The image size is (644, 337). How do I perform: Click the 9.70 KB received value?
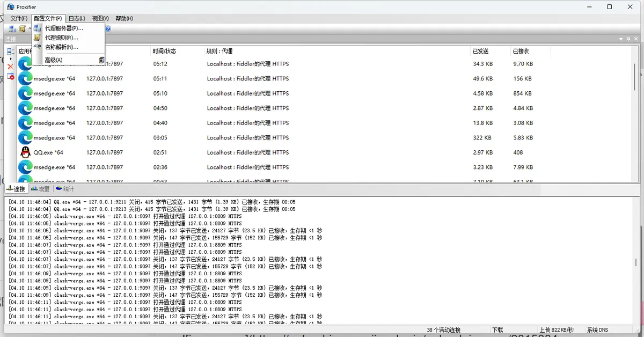pos(523,64)
